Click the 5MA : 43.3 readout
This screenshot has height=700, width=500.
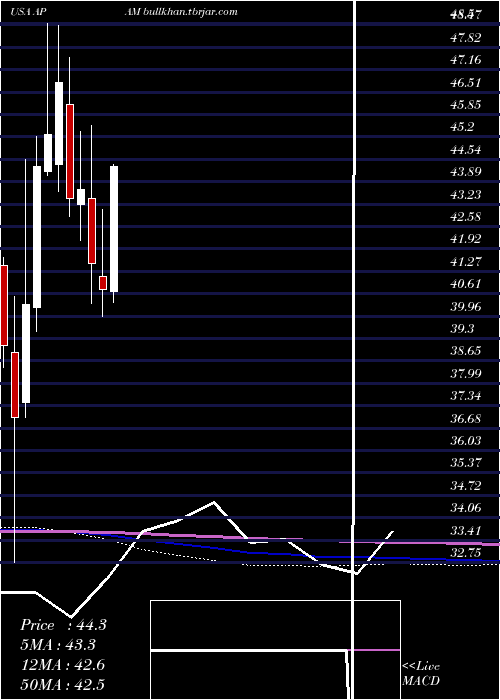coord(58,645)
